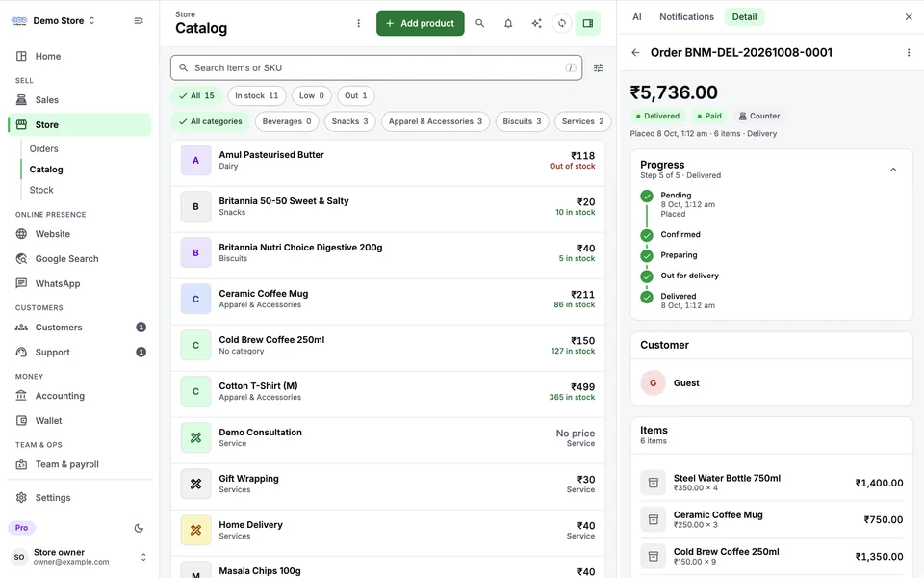Open Britannia 50-50 Sweet & Salty product
Screen dimensions: 924x578
388,207
